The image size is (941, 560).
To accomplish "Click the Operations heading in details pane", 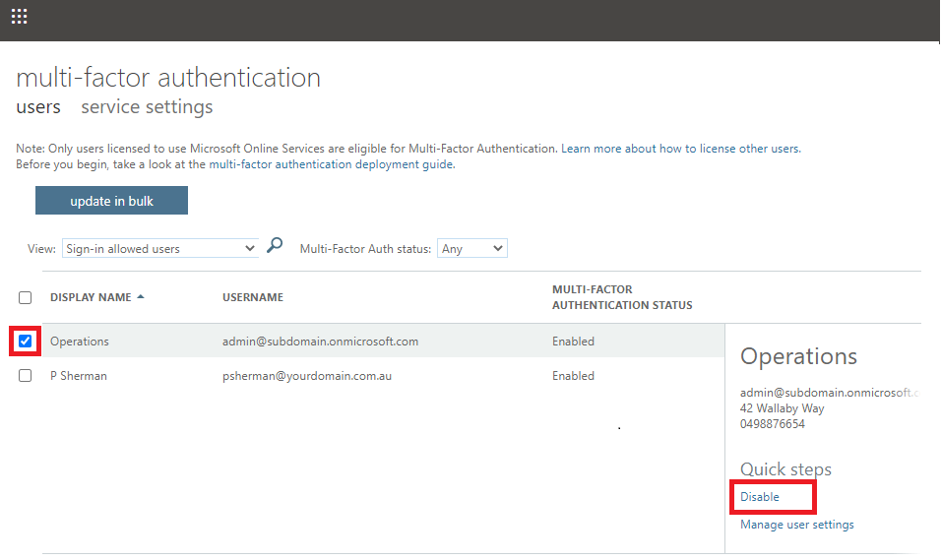I will click(799, 356).
